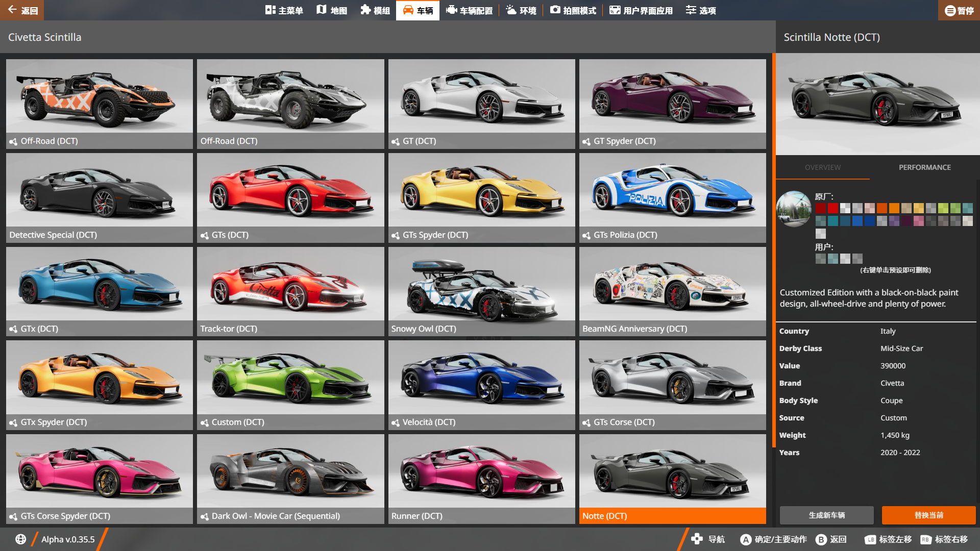Viewport: 980px width, 551px height.
Task: Choose the navy blue factory paint swatch
Action: click(869, 221)
